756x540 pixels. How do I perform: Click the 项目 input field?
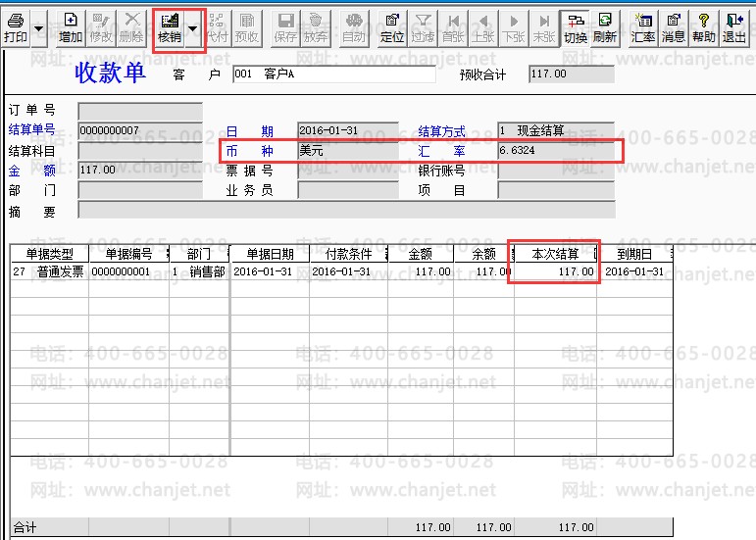click(x=556, y=190)
